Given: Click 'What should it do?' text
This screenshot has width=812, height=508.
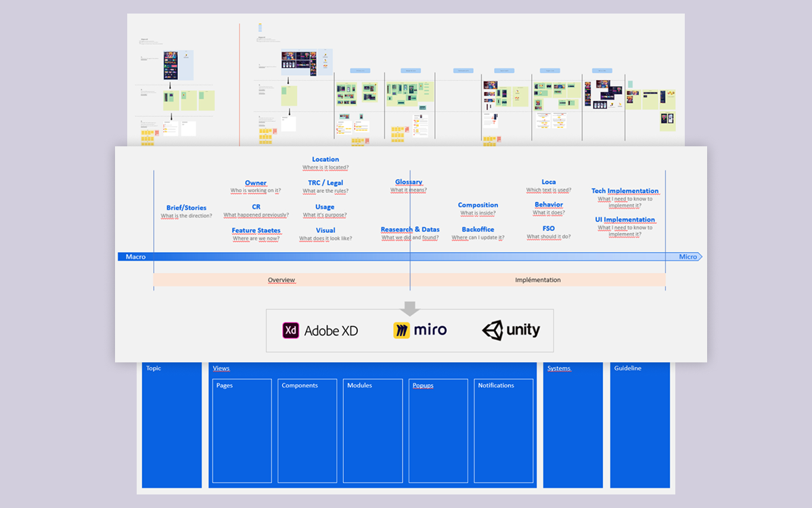Looking at the screenshot, I should click(549, 237).
